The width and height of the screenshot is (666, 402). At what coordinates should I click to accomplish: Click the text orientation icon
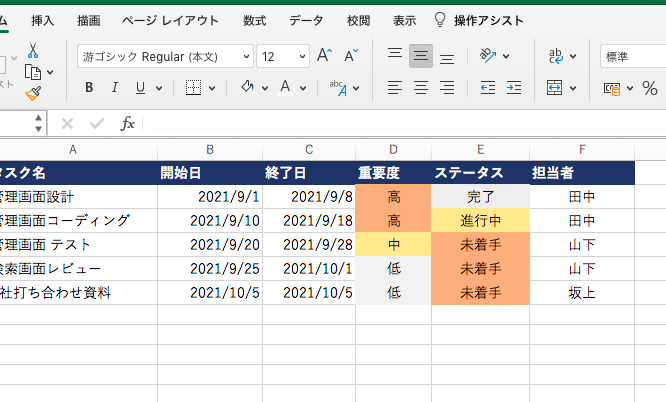pos(488,55)
